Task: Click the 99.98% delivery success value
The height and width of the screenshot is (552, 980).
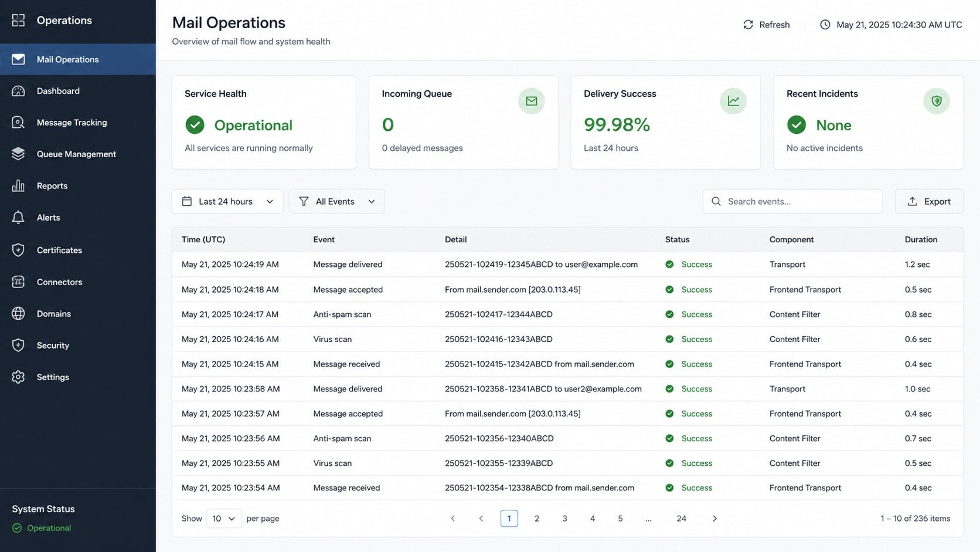Action: [617, 124]
